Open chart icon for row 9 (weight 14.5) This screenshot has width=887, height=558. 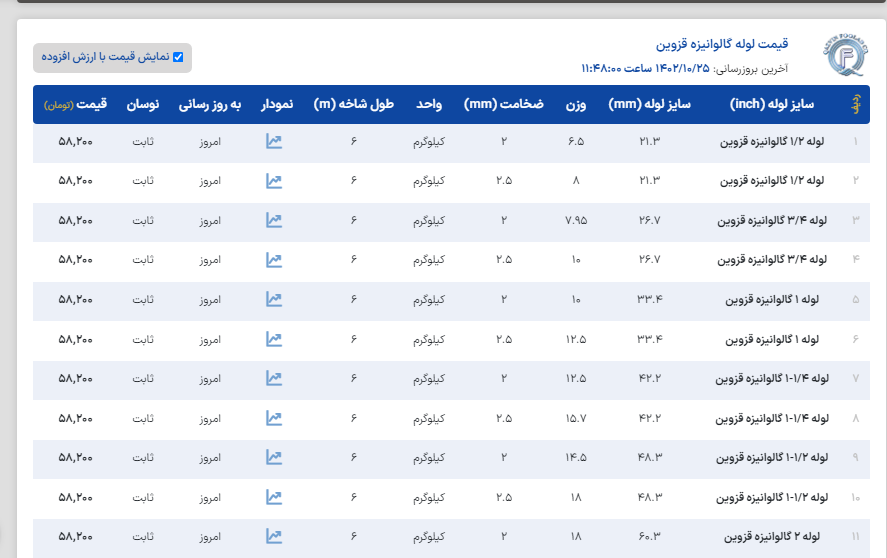coord(274,457)
